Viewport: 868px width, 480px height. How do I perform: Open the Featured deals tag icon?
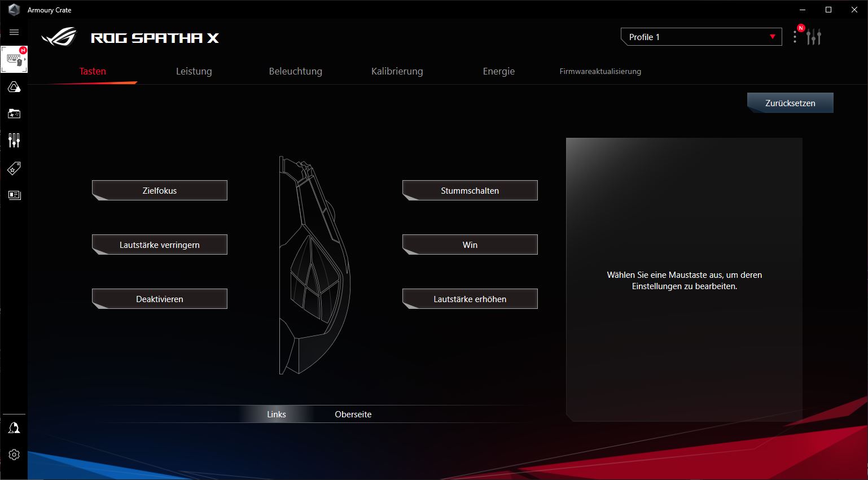click(x=14, y=168)
